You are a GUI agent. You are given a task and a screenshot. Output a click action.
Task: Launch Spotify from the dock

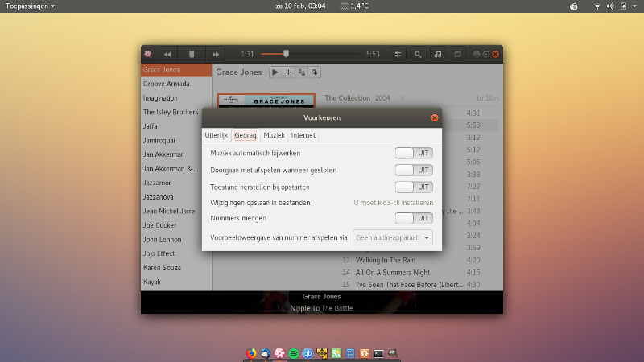[x=294, y=353]
